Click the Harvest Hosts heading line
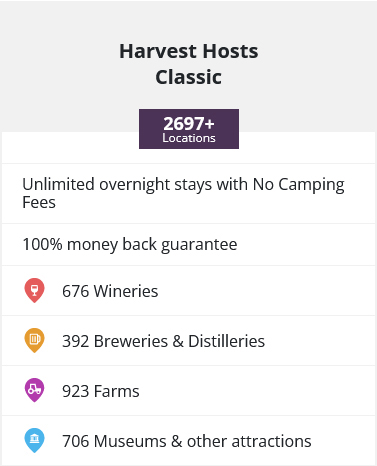The image size is (377, 466). [x=189, y=51]
